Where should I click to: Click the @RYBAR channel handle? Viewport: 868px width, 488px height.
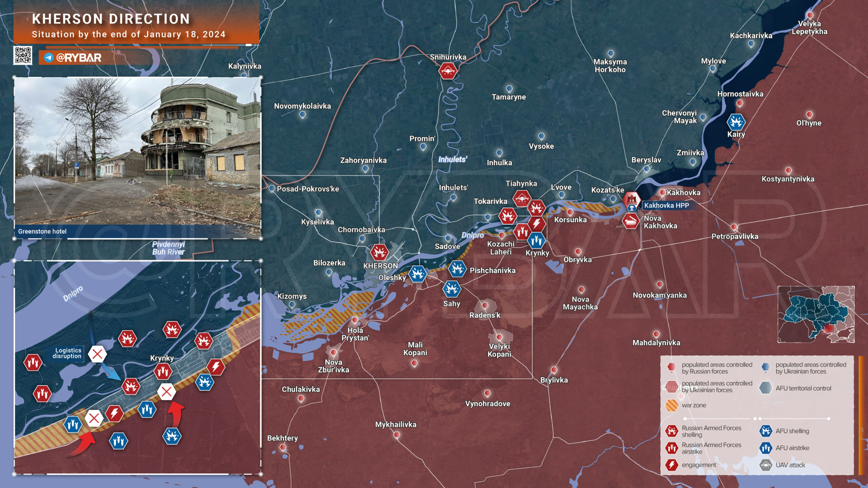point(79,58)
